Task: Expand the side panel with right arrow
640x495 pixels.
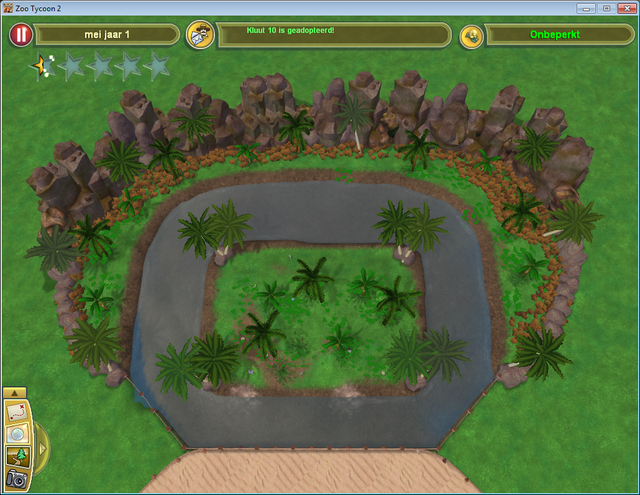Action: (x=42, y=449)
